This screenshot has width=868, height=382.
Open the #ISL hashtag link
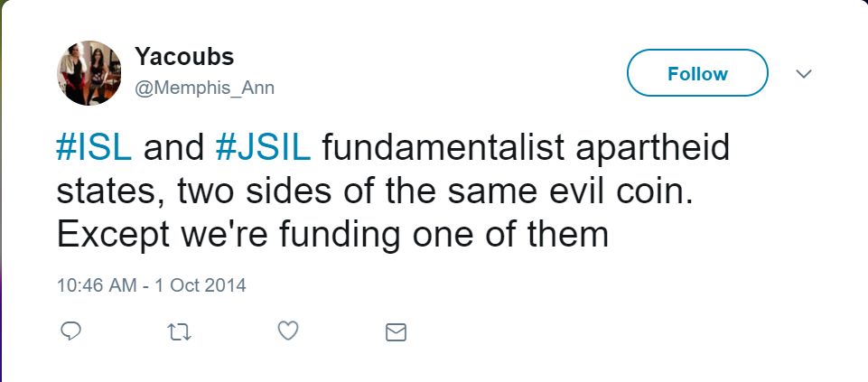point(94,148)
